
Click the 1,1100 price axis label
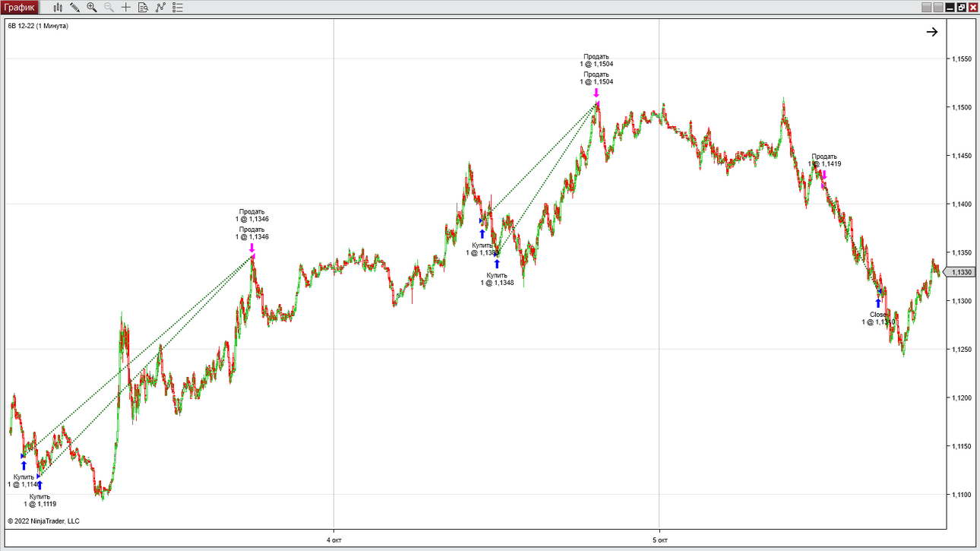(x=962, y=495)
